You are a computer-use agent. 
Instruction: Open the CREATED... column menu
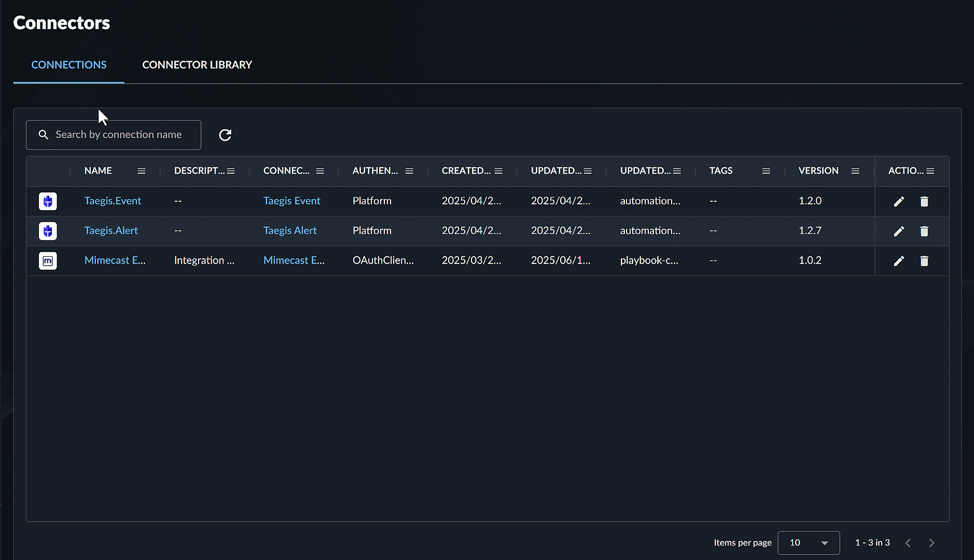[498, 171]
